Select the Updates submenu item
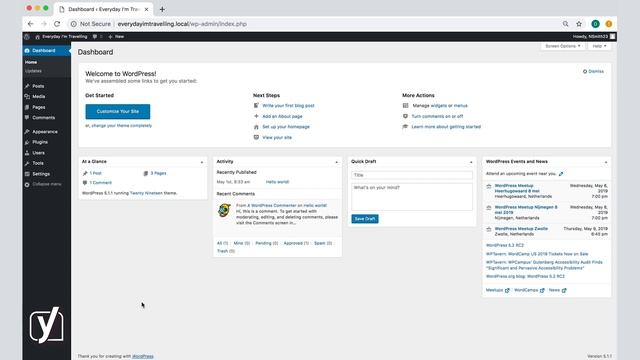The height and width of the screenshot is (360, 640). point(33,71)
